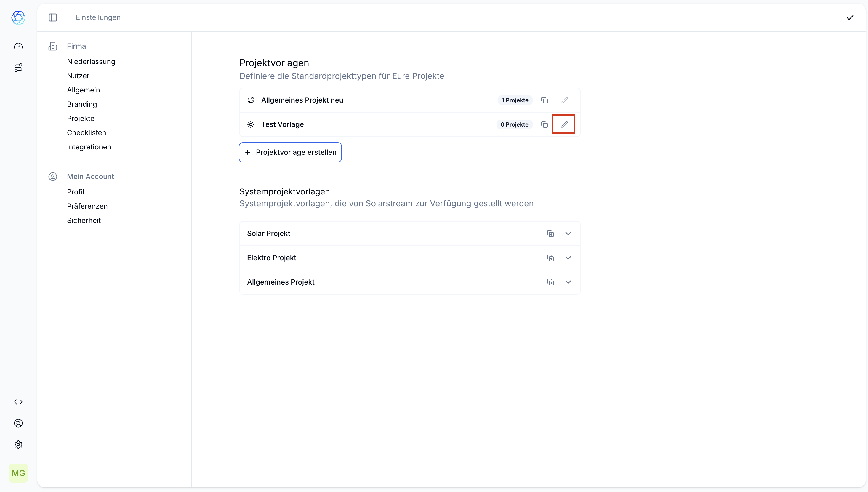
Task: Duplicate the Test Vorlage template
Action: (x=544, y=124)
